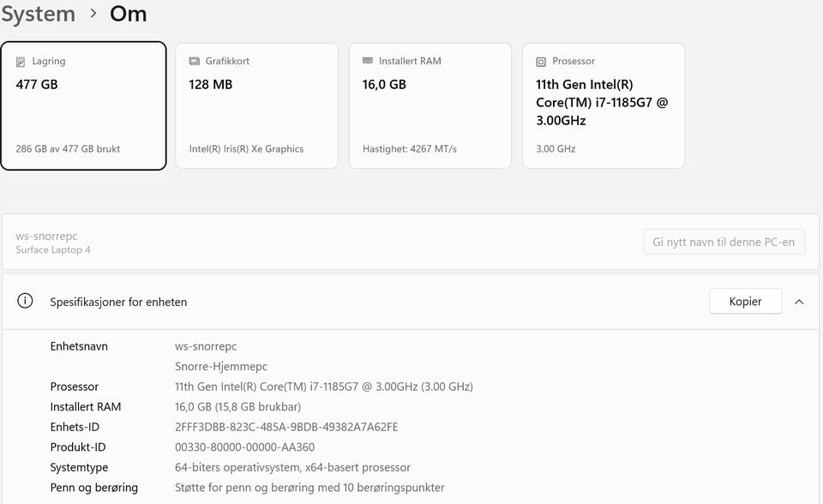The width and height of the screenshot is (823, 504).
Task: Click the Lagring card title
Action: [49, 62]
